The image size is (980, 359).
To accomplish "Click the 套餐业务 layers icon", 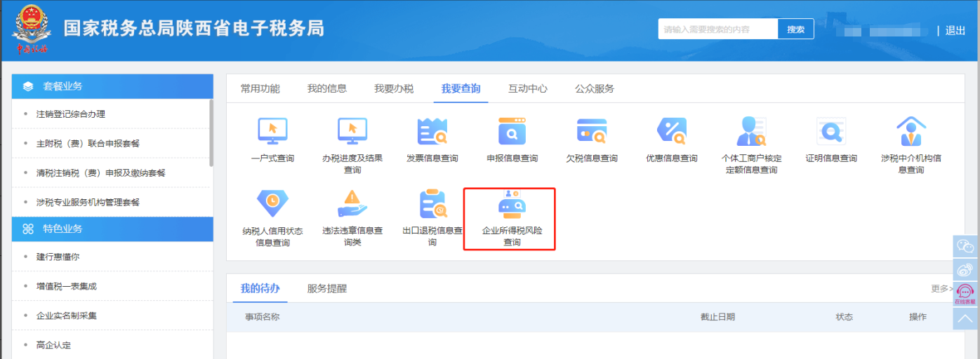I will pyautogui.click(x=28, y=86).
